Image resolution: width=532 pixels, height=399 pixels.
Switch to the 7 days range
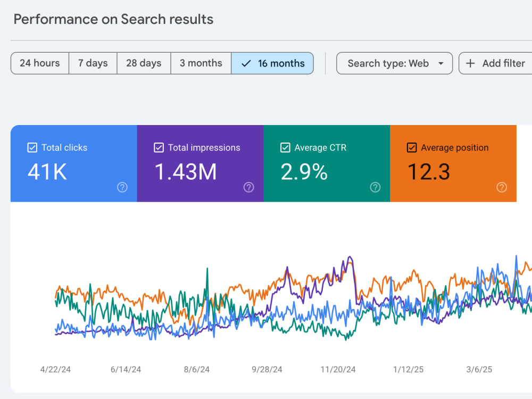tap(93, 63)
